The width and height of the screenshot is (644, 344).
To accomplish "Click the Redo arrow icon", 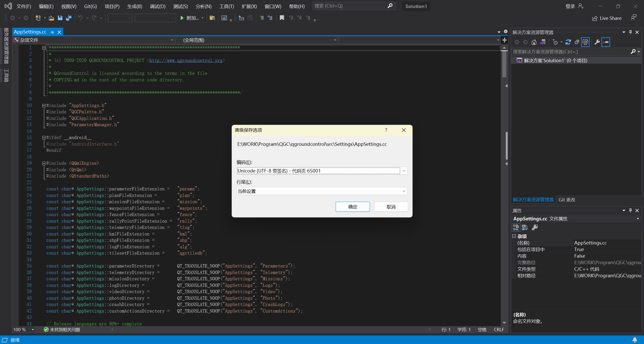I will click(94, 18).
